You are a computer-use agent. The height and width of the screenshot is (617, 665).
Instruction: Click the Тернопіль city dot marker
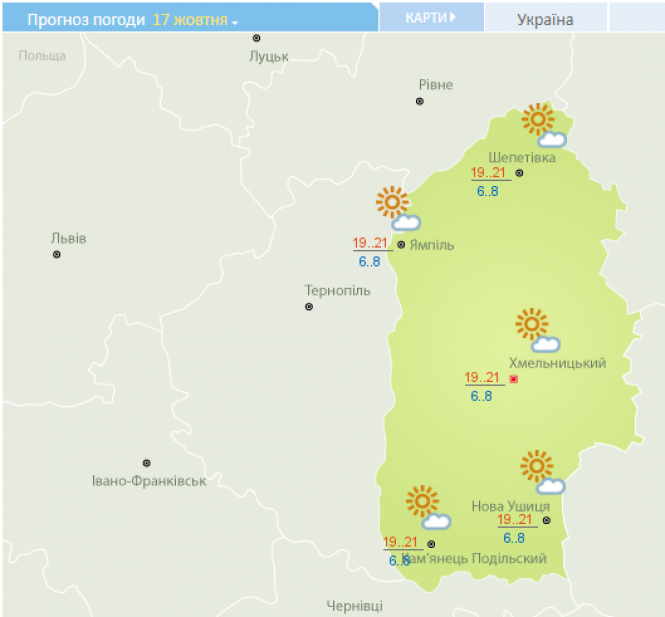pos(309,307)
